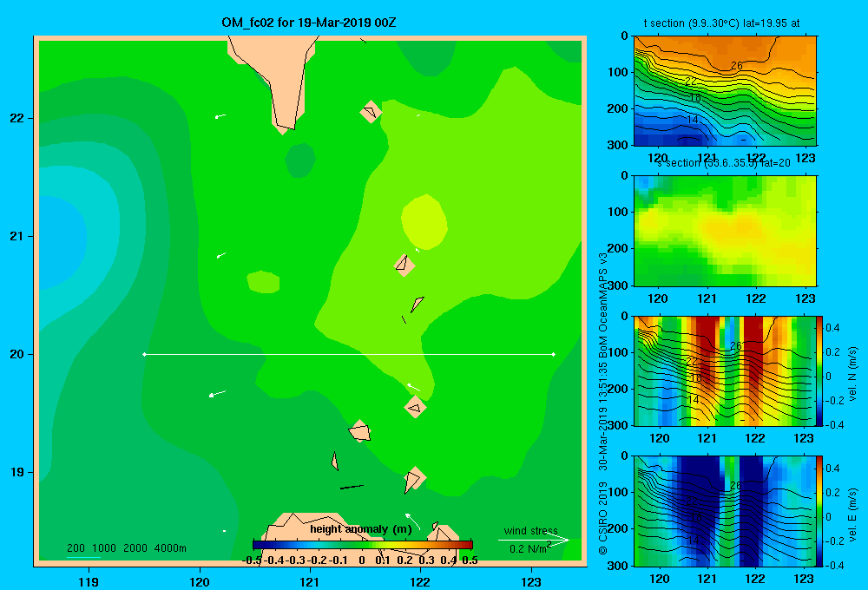Click depth label 300 on temperature section
Image resolution: width=868 pixels, height=590 pixels.
pos(618,145)
